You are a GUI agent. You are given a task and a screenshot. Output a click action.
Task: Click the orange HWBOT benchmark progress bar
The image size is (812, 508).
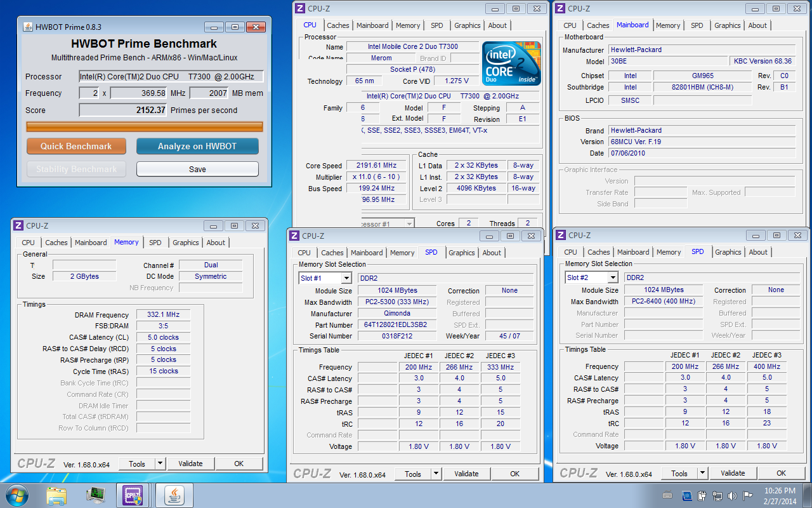click(x=145, y=126)
